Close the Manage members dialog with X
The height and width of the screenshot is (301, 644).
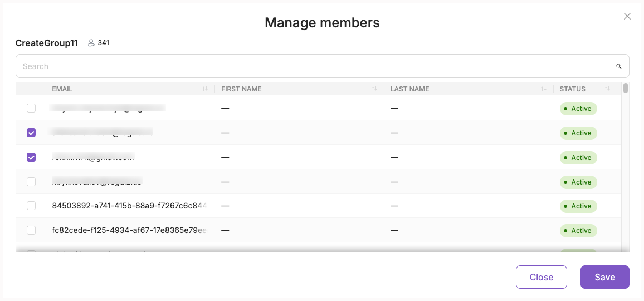click(627, 17)
